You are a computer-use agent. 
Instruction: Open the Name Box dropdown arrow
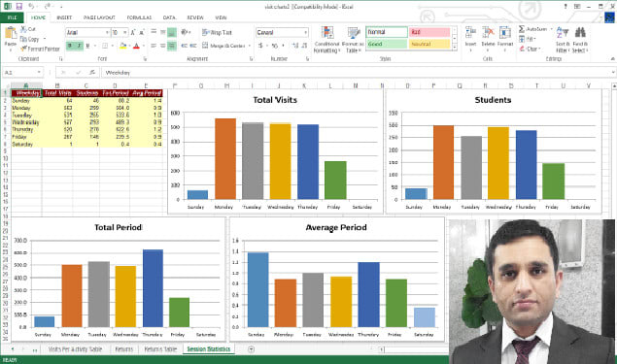pos(39,73)
